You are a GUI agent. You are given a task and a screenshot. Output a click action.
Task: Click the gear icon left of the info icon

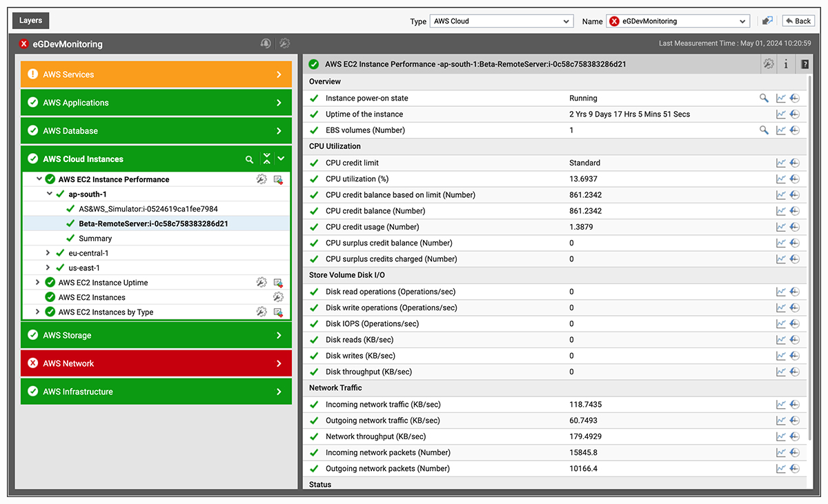pos(768,64)
